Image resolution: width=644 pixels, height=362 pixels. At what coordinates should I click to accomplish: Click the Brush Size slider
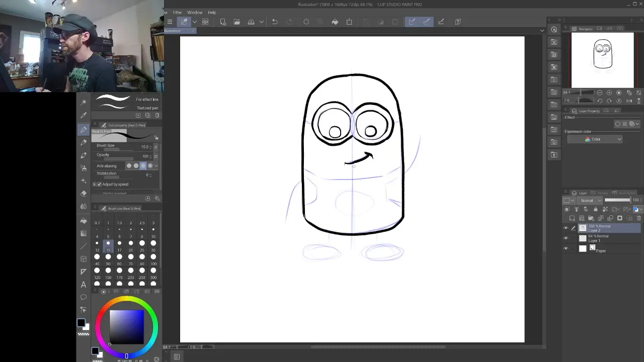(118, 149)
